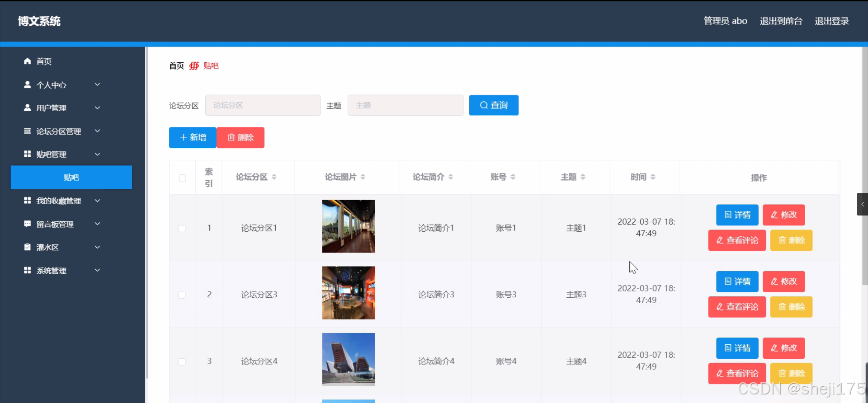The image size is (868, 403).
Task: Sort by 主题 column arrows
Action: (x=583, y=177)
